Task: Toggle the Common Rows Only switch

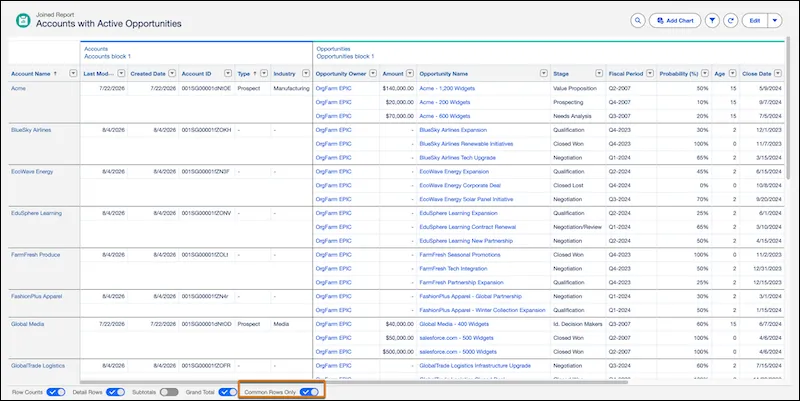Action: (309, 392)
